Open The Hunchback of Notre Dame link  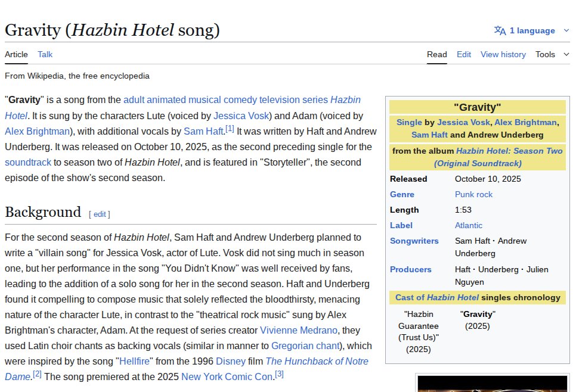click(x=317, y=361)
